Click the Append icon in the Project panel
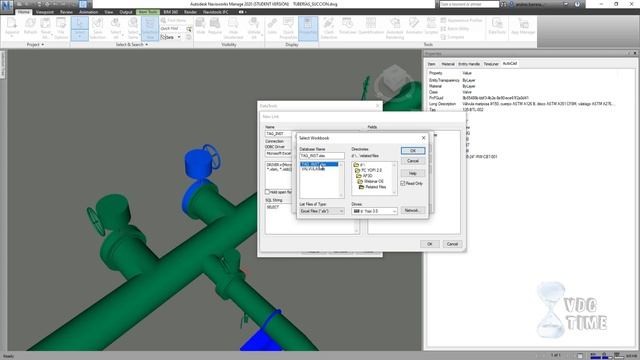The image size is (640, 360). (x=12, y=28)
